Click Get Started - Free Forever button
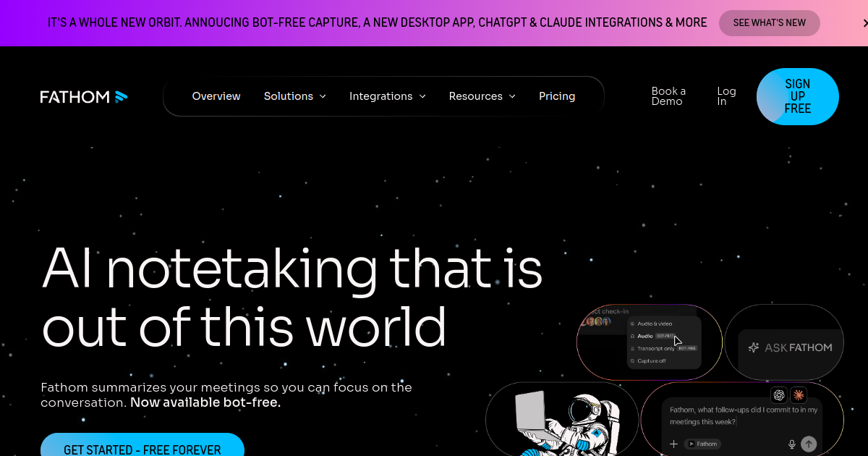The width and height of the screenshot is (868, 456). 142,449
